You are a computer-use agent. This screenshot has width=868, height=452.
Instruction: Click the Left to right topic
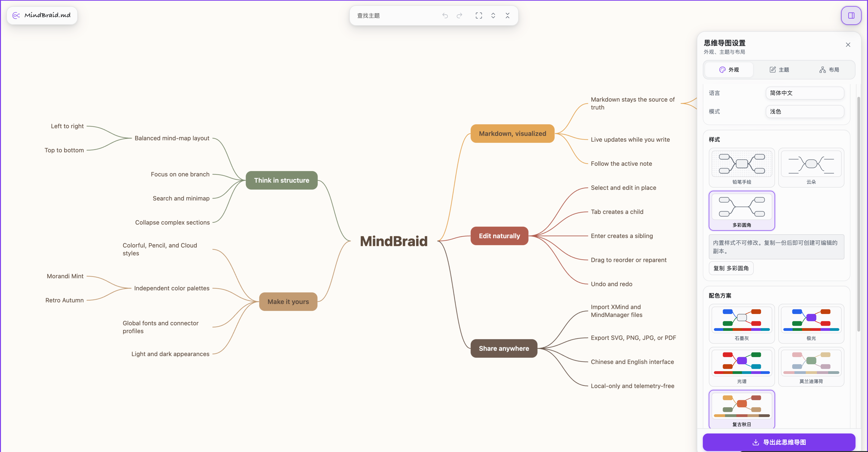[x=67, y=126]
